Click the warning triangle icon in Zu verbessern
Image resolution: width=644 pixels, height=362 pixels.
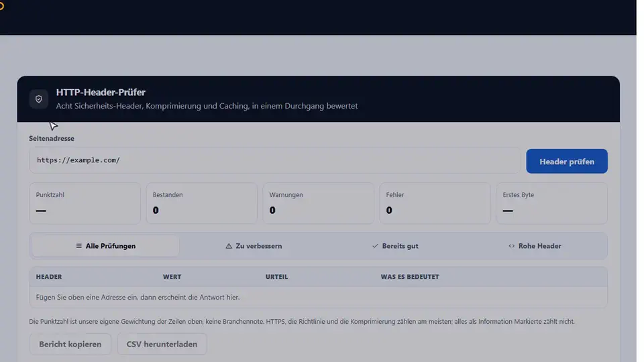coord(229,246)
